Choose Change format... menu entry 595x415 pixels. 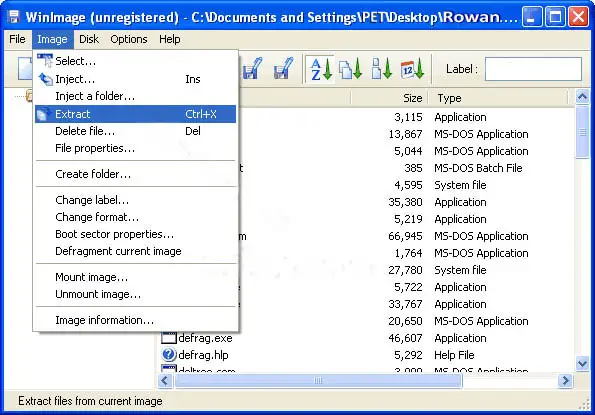click(x=135, y=217)
